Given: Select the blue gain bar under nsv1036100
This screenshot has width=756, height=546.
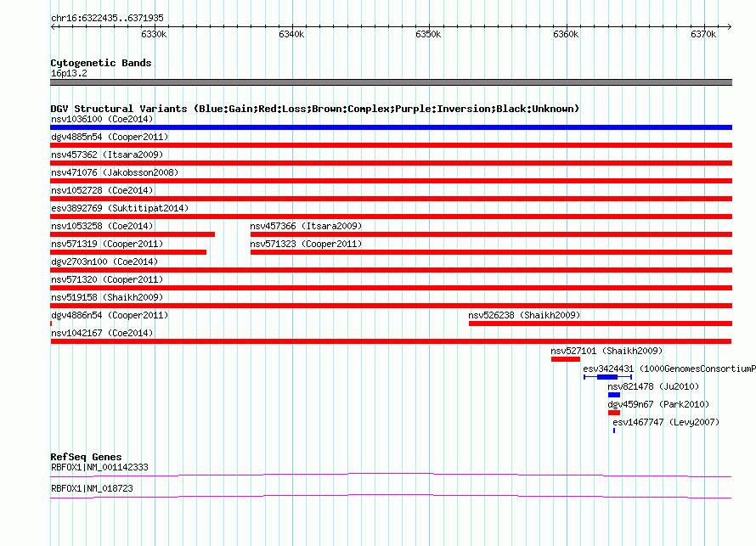Looking at the screenshot, I should click(x=391, y=127).
